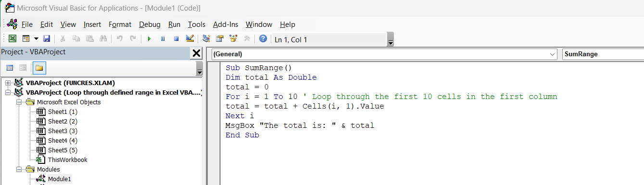Collapse the Modules folder

coord(19,169)
